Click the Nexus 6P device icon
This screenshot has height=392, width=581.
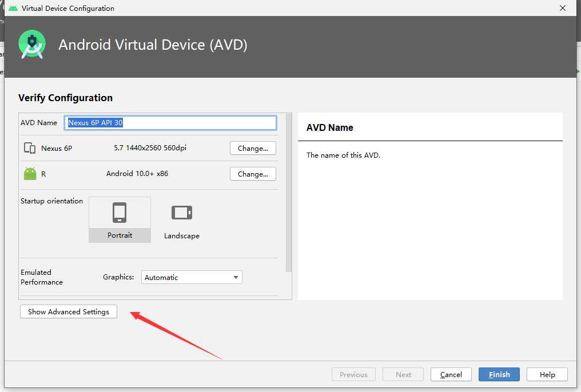pos(30,148)
